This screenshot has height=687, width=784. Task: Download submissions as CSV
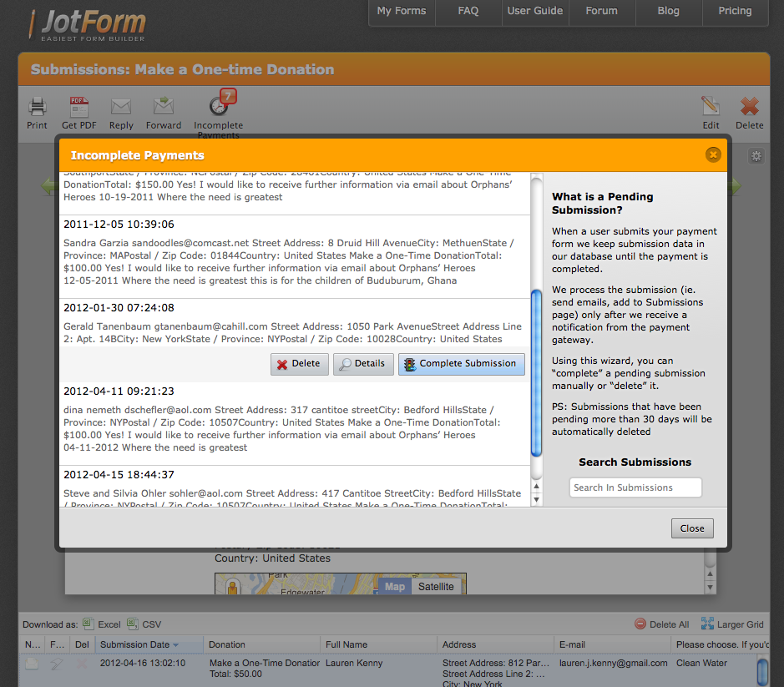coord(144,624)
